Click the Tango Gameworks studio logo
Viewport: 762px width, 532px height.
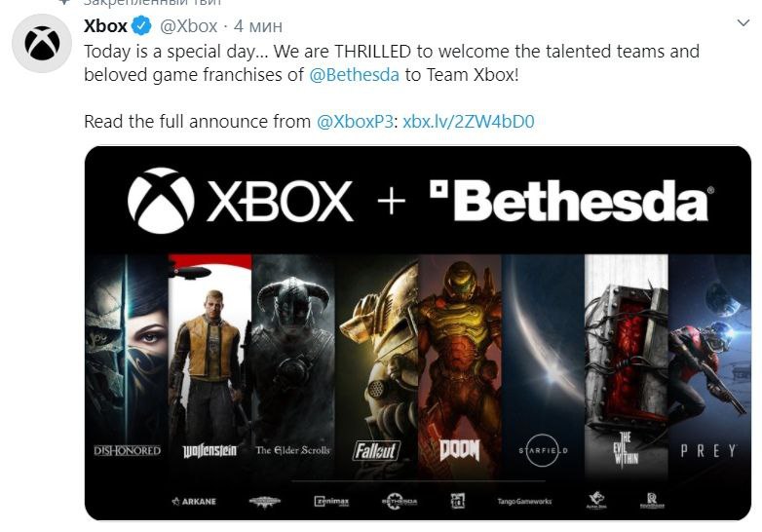coord(524,501)
